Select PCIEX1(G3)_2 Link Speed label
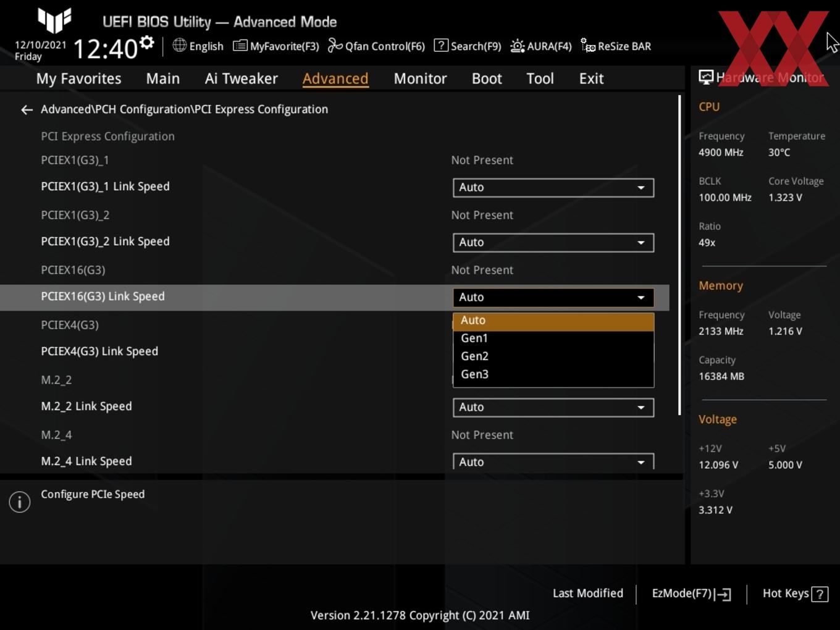The height and width of the screenshot is (630, 840). [x=105, y=241]
